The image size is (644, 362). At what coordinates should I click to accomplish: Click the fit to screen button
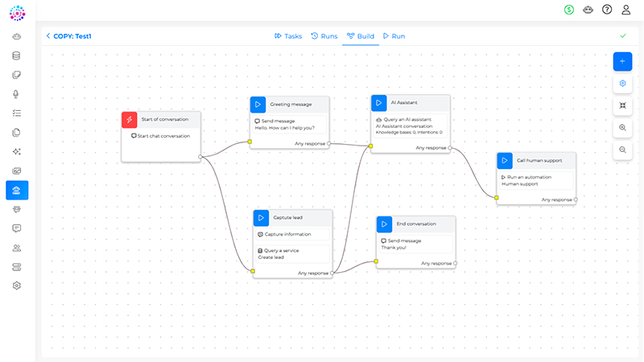pos(622,105)
